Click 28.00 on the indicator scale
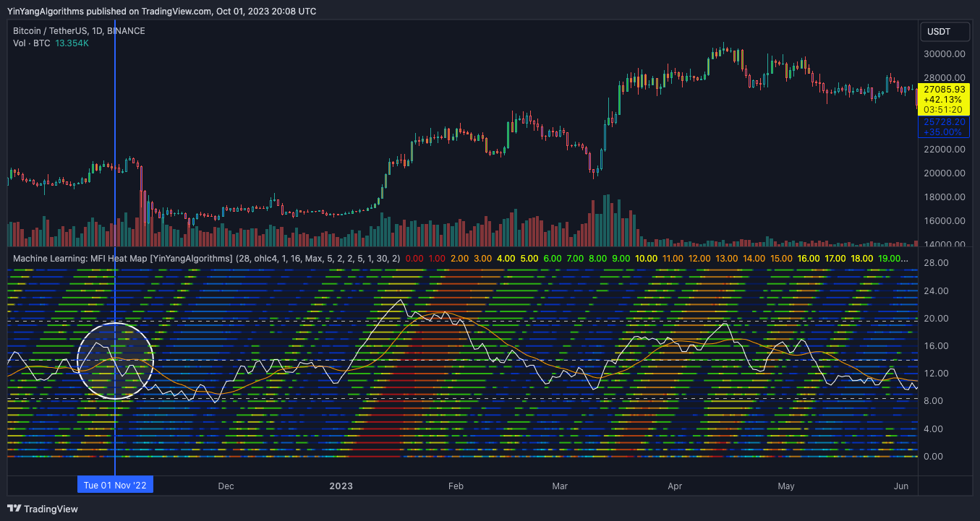This screenshot has width=980, height=521. [936, 263]
